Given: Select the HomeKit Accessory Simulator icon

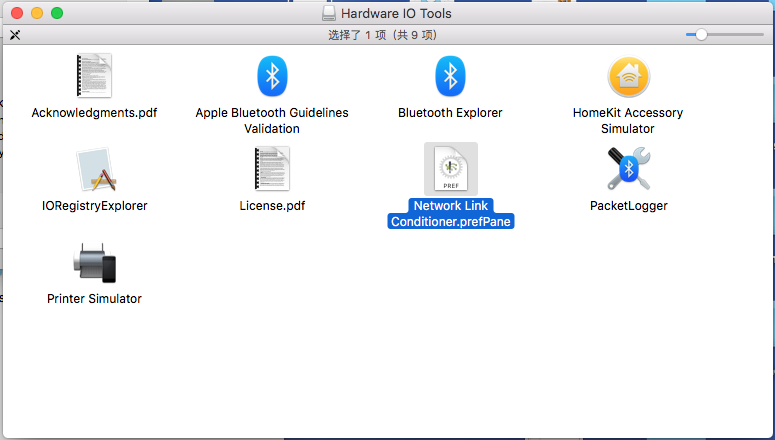Looking at the screenshot, I should coord(629,77).
